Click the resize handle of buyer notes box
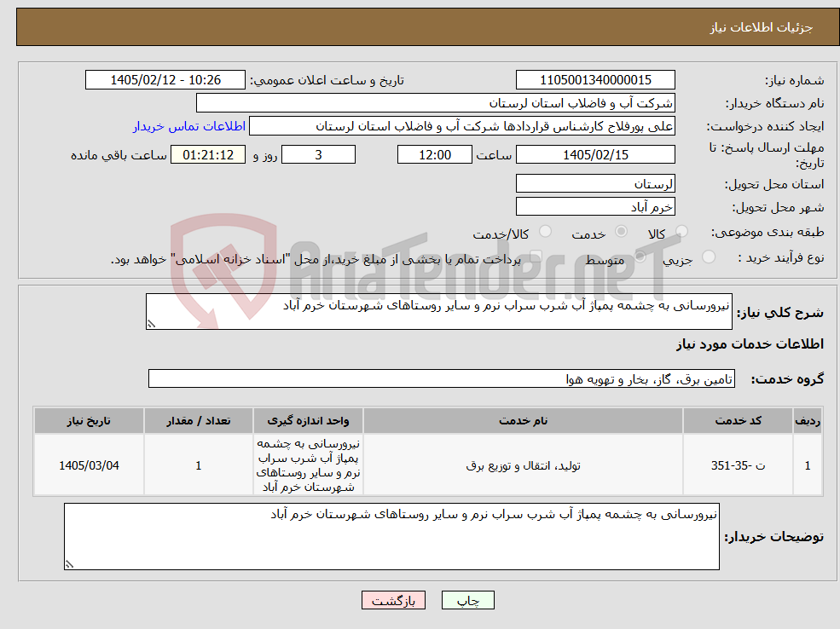The width and height of the screenshot is (840, 629). click(x=69, y=564)
